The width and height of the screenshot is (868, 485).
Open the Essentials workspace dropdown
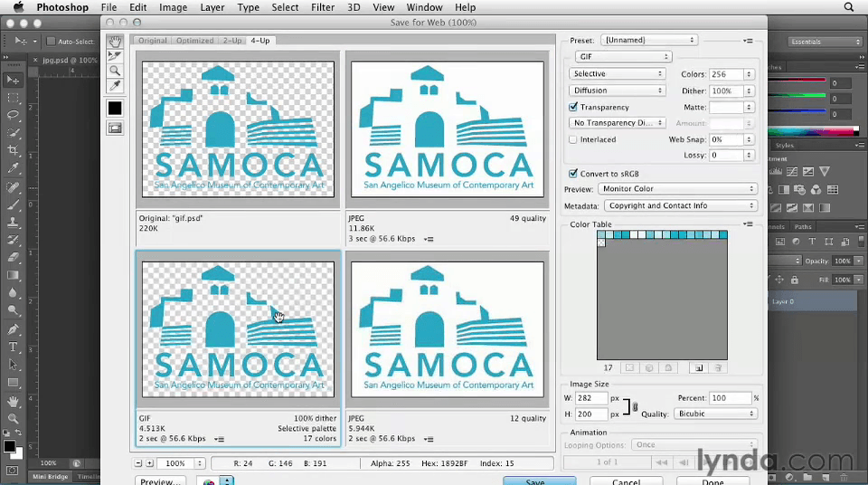825,42
